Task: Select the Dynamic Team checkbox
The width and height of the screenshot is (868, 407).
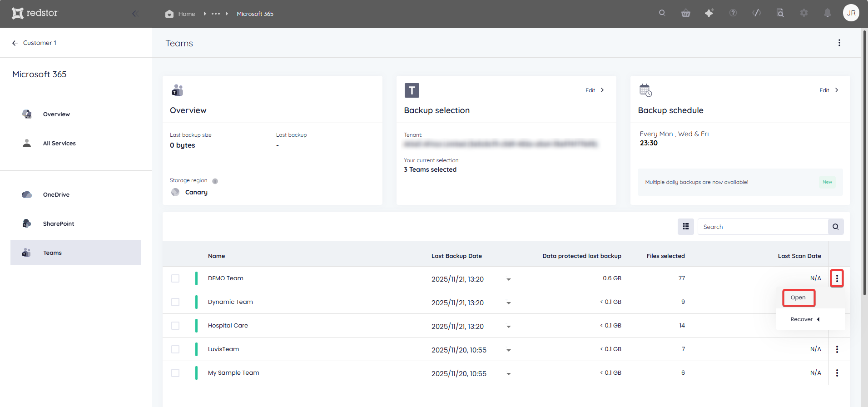Action: (x=175, y=302)
